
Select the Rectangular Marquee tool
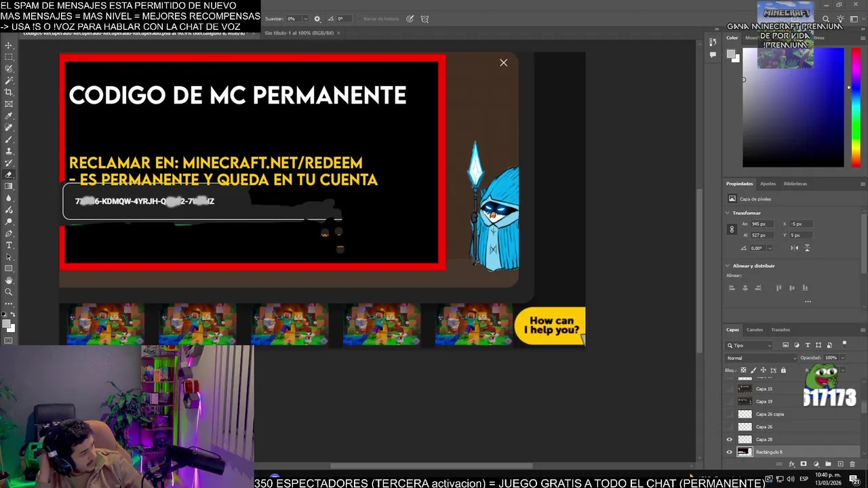tap(9, 57)
